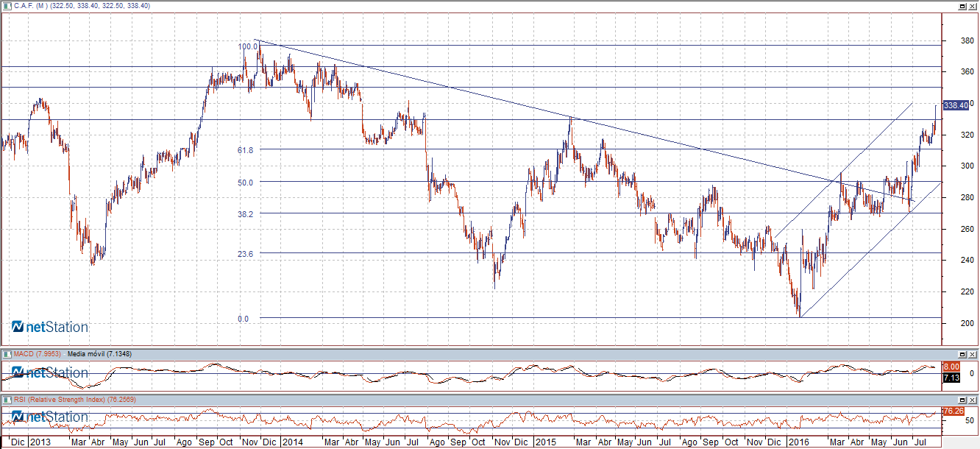Click the 'C.A.F. (M)' chart title text
This screenshot has width=980, height=449.
point(31,5)
